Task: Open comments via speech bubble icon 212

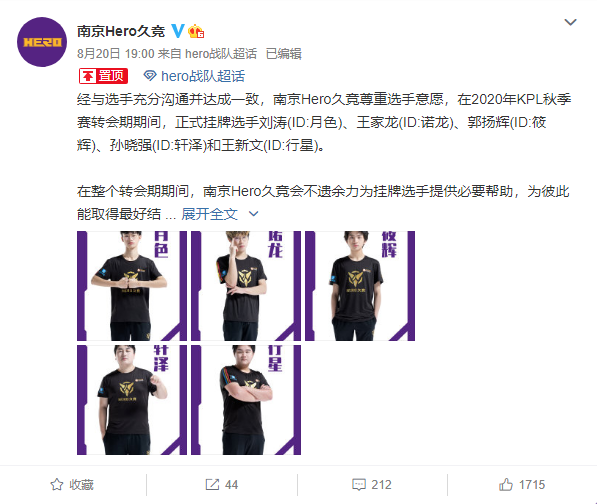Action: [x=359, y=485]
